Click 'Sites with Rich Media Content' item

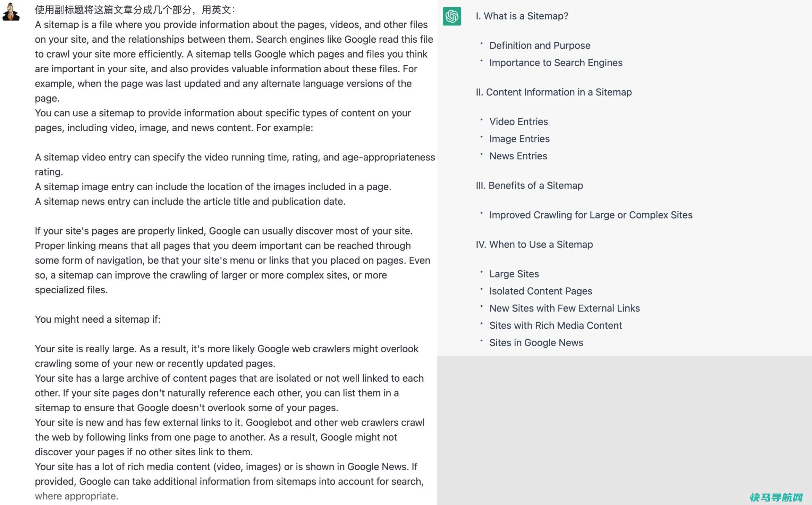click(556, 325)
